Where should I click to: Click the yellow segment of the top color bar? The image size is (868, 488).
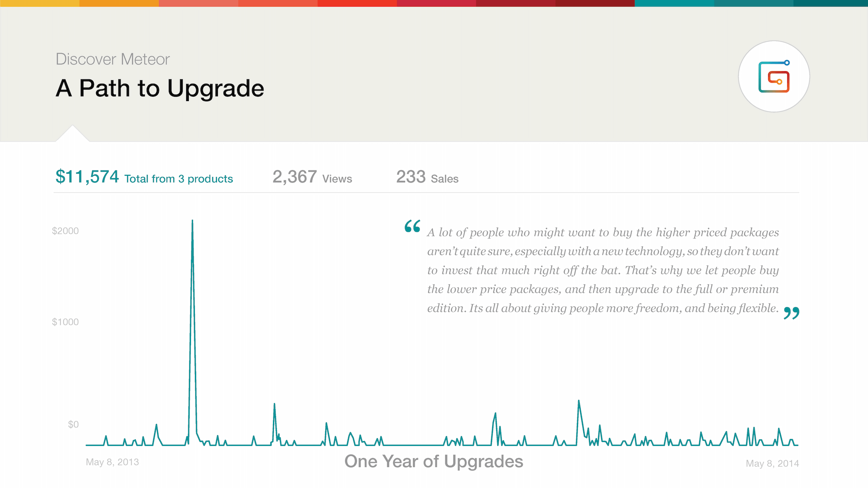(39, 3)
